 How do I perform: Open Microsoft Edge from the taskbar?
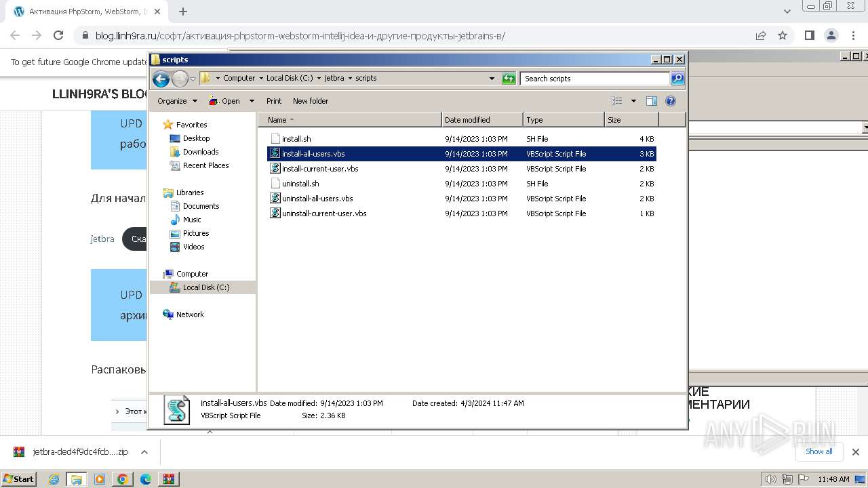(145, 479)
